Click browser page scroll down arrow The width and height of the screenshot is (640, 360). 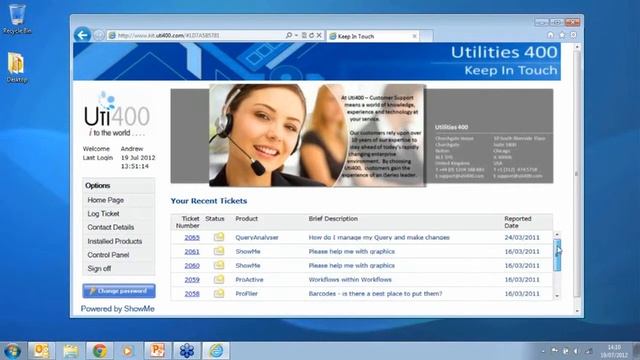click(x=577, y=311)
